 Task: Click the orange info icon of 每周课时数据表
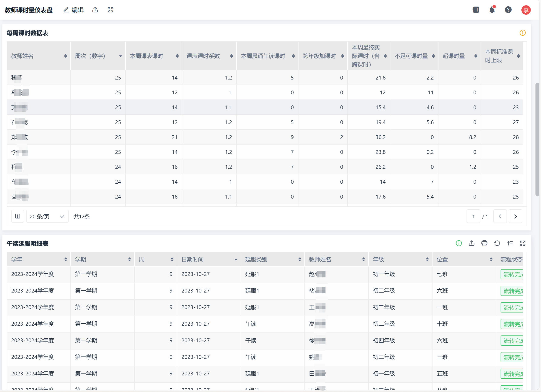click(522, 33)
